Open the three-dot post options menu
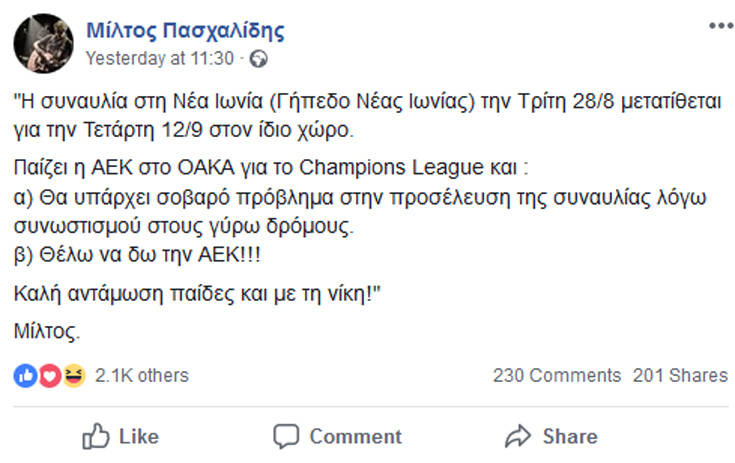The height and width of the screenshot is (463, 735). pyautogui.click(x=721, y=26)
